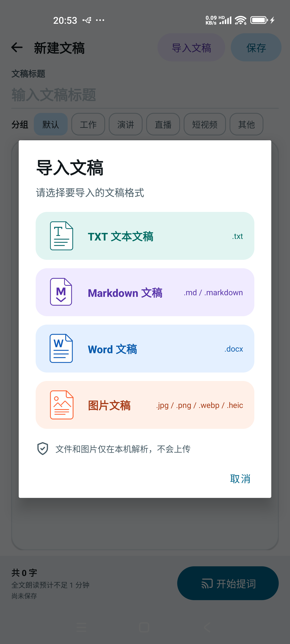
Task: Tap the .md / .markdown extension label
Action: pos(213,292)
